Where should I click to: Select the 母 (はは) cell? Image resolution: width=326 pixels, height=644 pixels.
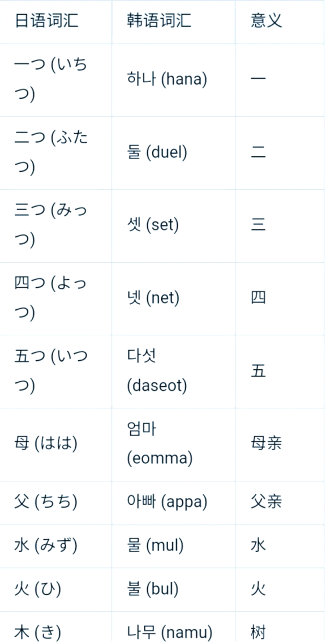click(x=55, y=445)
